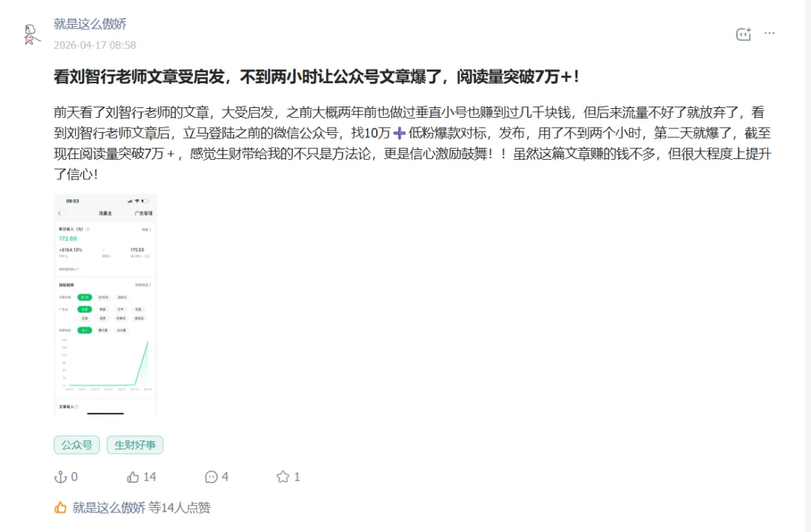The width and height of the screenshot is (811, 532).
Task: Click the post title about 刘智行老师文章
Action: 316,77
